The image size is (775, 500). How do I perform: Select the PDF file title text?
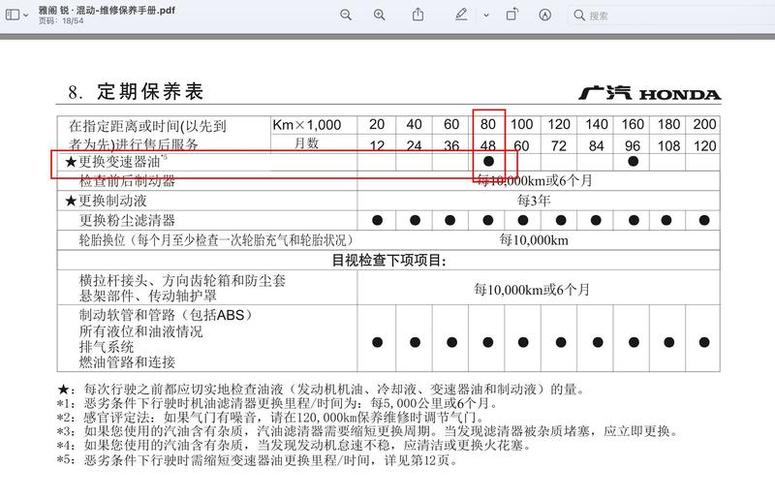point(107,10)
